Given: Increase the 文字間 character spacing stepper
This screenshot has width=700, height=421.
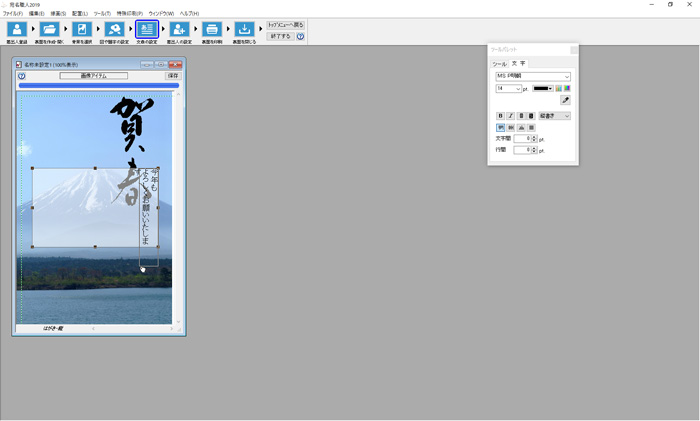Looking at the screenshot, I should (x=535, y=137).
